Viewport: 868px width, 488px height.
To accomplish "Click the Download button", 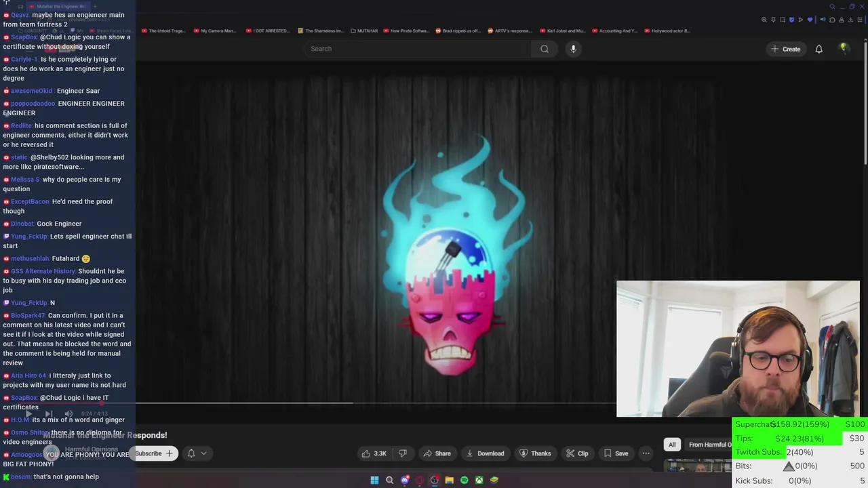I will tap(485, 453).
